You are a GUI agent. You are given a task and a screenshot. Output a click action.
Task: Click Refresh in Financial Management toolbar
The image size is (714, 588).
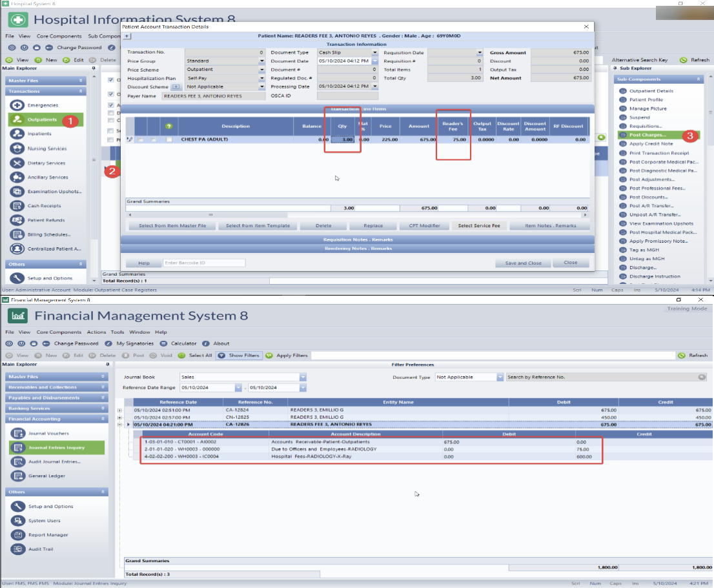[x=681, y=355]
